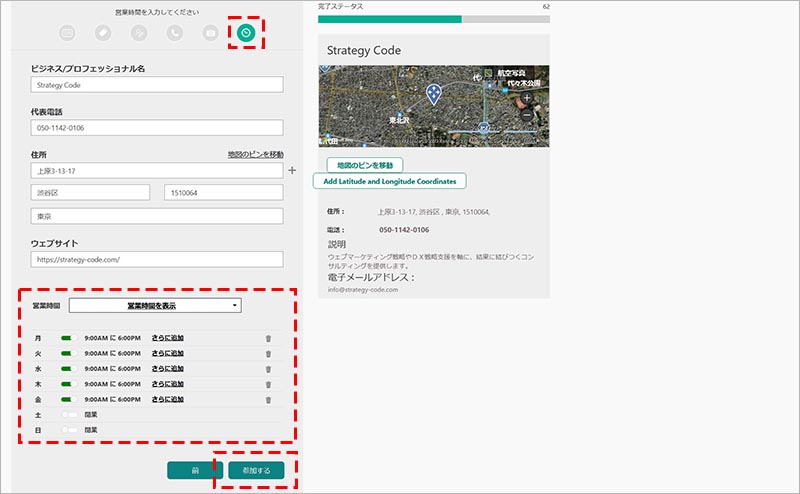Click the clock business hours step icon
800x494 pixels.
tap(245, 33)
